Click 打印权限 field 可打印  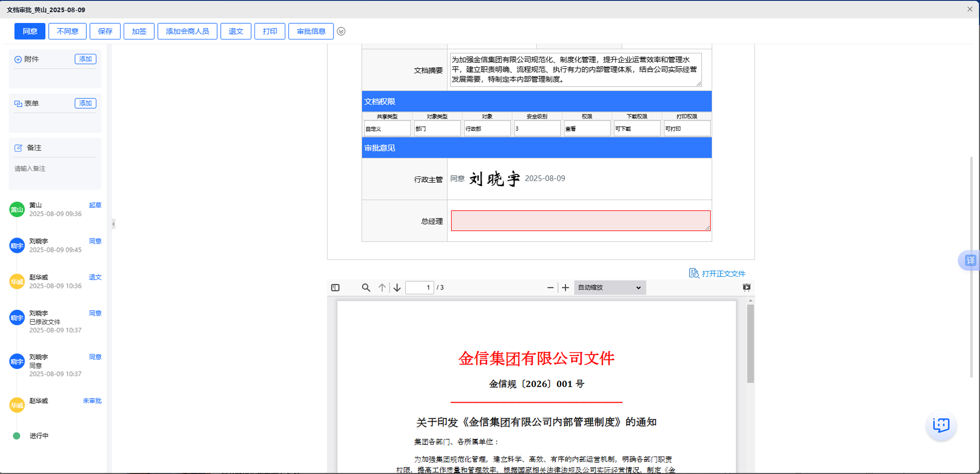(x=687, y=128)
